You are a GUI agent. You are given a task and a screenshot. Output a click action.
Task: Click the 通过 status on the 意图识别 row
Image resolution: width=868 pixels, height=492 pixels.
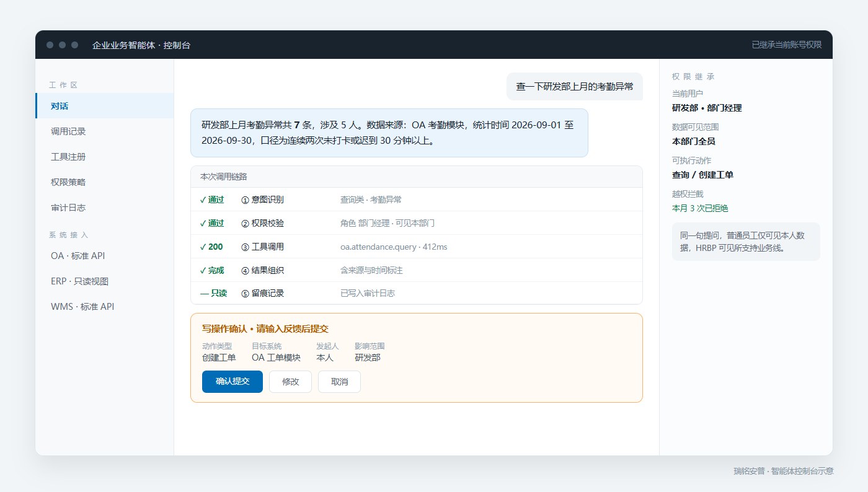click(x=212, y=200)
